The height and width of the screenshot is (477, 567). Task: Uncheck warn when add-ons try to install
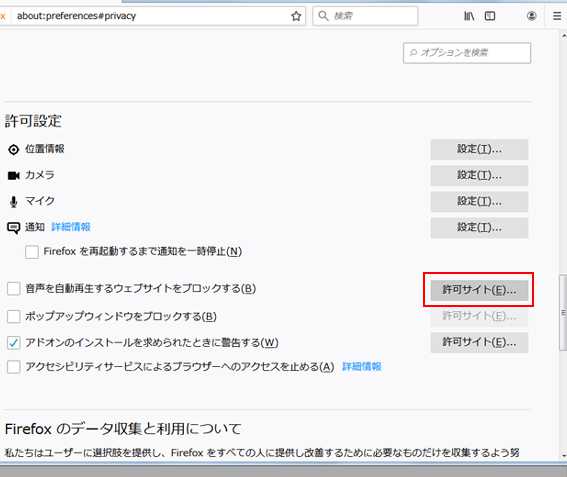14,342
